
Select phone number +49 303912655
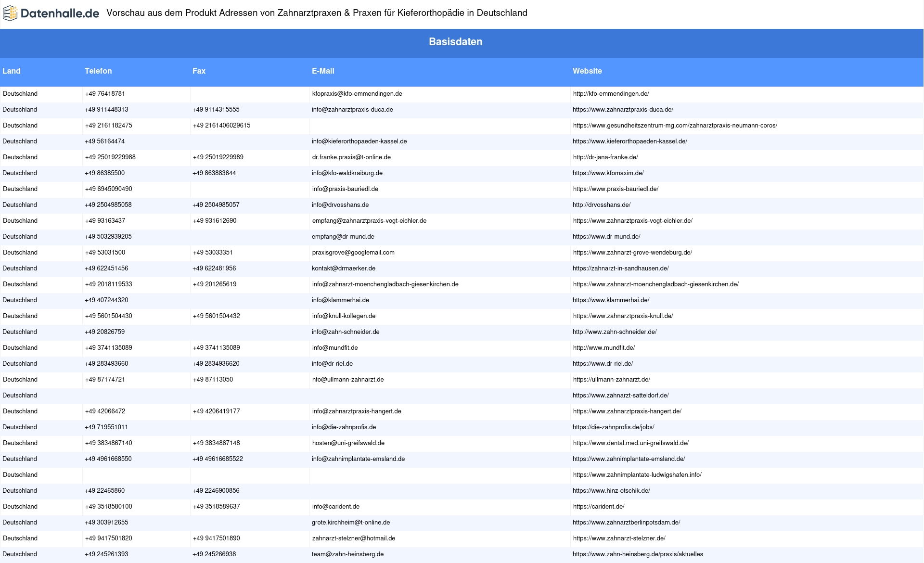pos(106,523)
